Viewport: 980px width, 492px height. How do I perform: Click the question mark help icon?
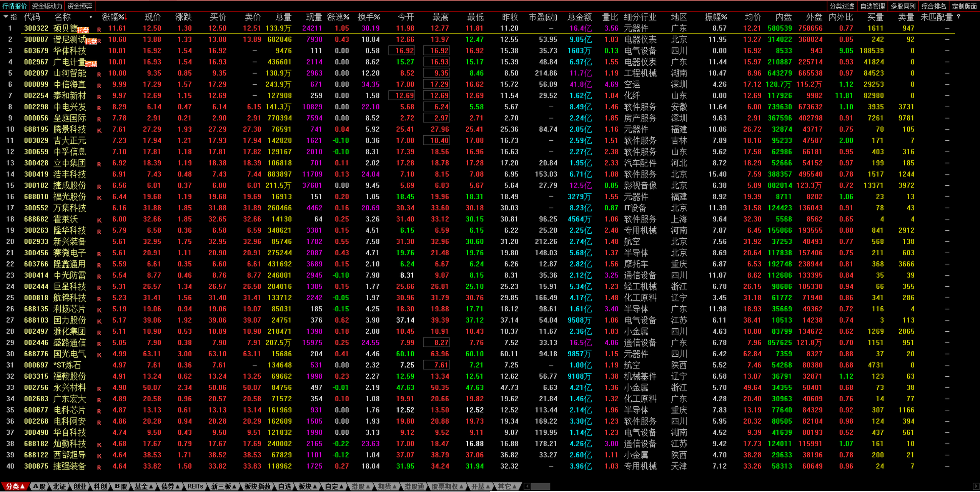coord(958,17)
